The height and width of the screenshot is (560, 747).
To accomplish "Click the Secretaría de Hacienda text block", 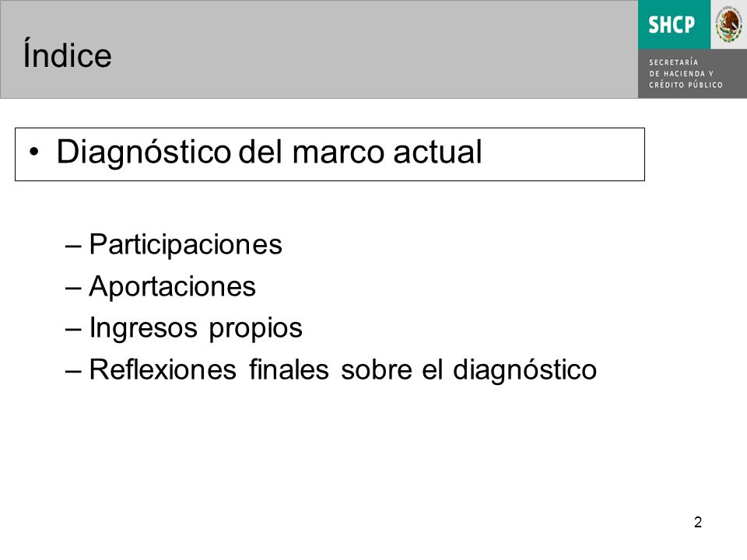I will coord(686,74).
